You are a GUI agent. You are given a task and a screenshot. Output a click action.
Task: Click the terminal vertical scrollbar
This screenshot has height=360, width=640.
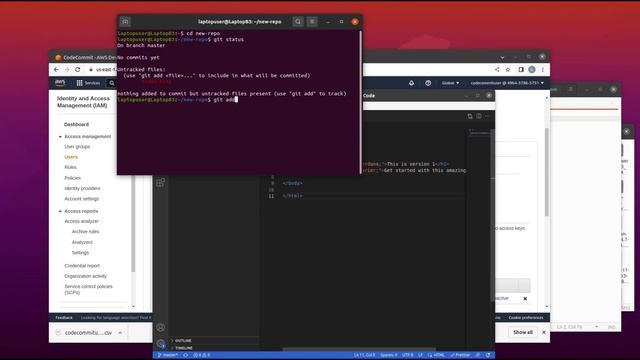click(x=360, y=102)
